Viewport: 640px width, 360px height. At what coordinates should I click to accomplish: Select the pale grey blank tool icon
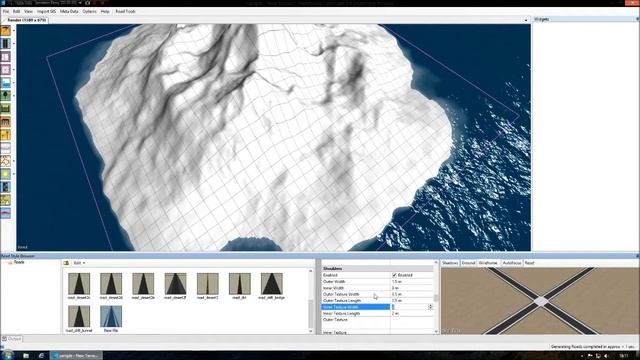point(5,148)
